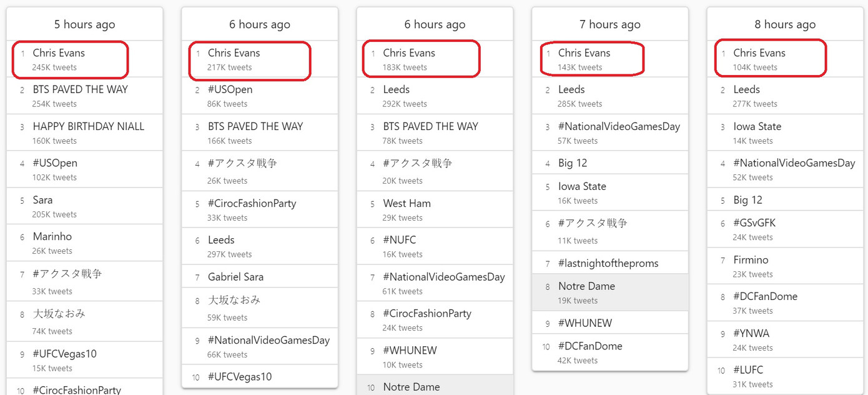
Task: Click #USOpen with 86K tweets
Action: 230,89
